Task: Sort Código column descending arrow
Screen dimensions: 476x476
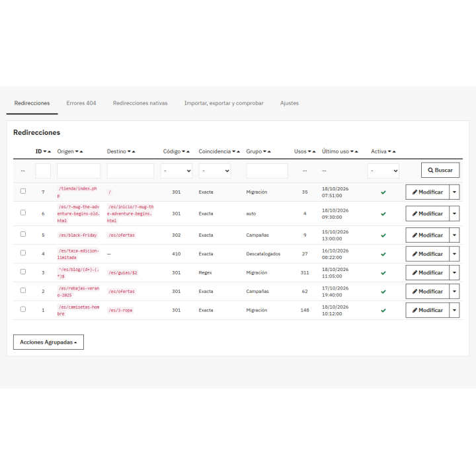Action: point(183,151)
